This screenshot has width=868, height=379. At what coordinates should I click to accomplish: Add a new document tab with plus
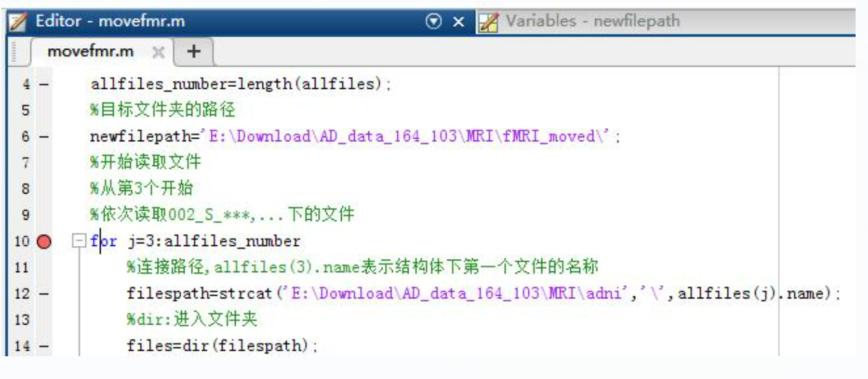(194, 51)
